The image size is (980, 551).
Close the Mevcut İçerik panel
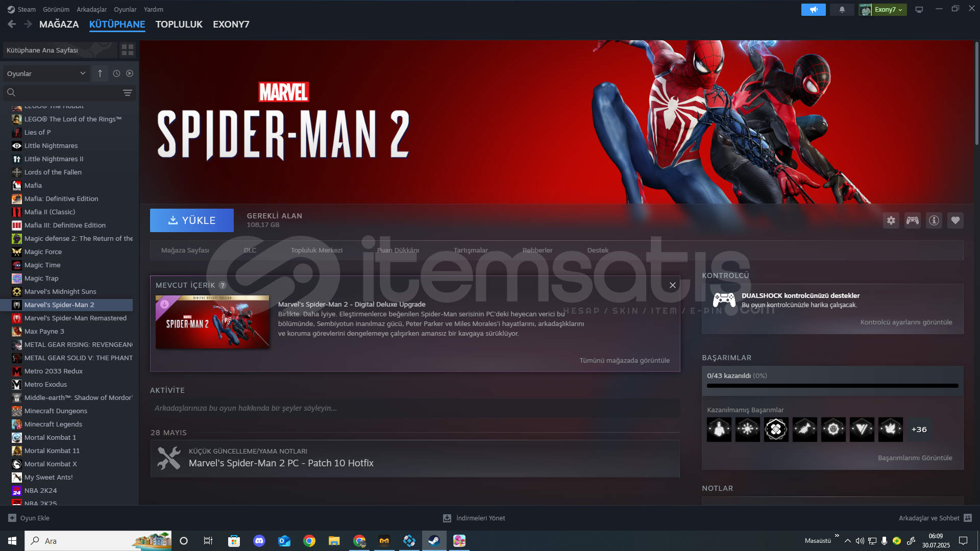coord(673,285)
